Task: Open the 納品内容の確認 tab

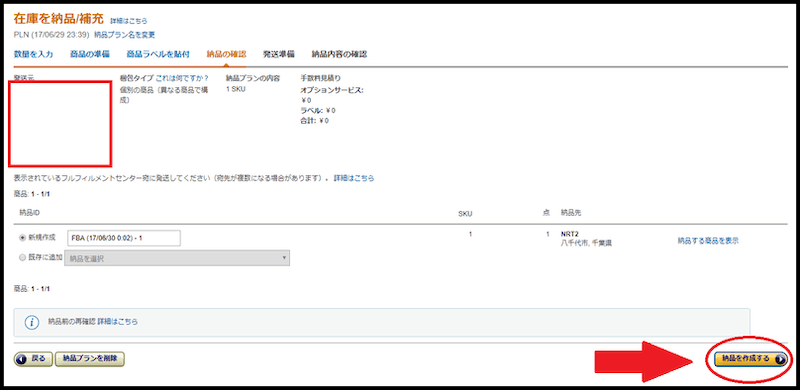Action: click(x=339, y=55)
